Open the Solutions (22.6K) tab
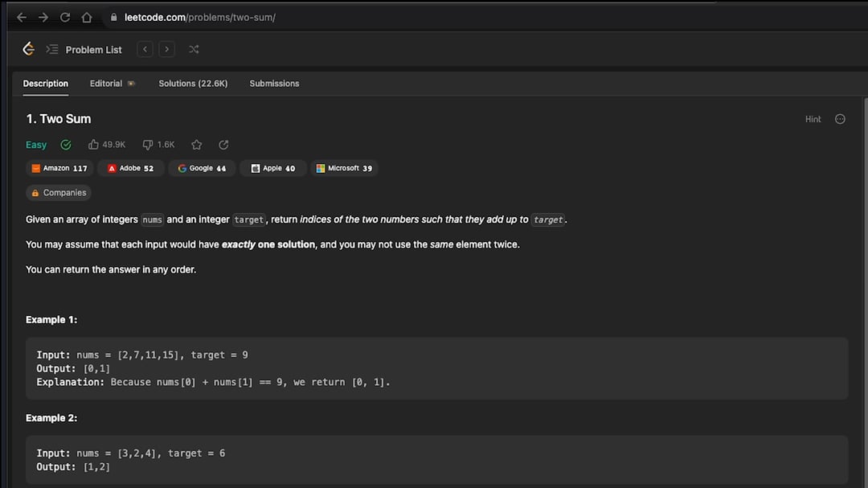Viewport: 868px width, 488px height. pyautogui.click(x=193, y=84)
